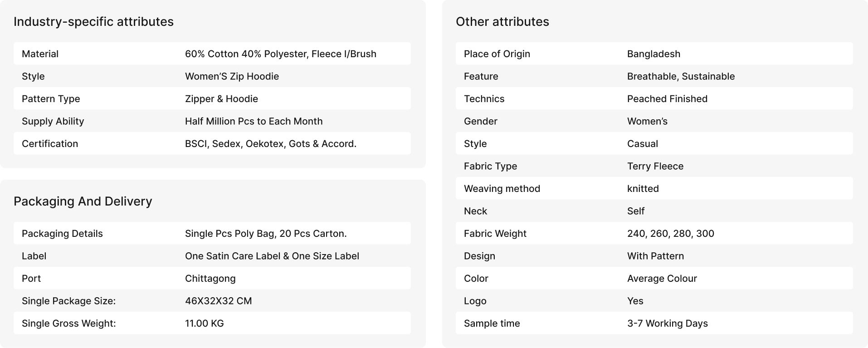Click the Pattern Type label
The image size is (868, 348).
51,99
